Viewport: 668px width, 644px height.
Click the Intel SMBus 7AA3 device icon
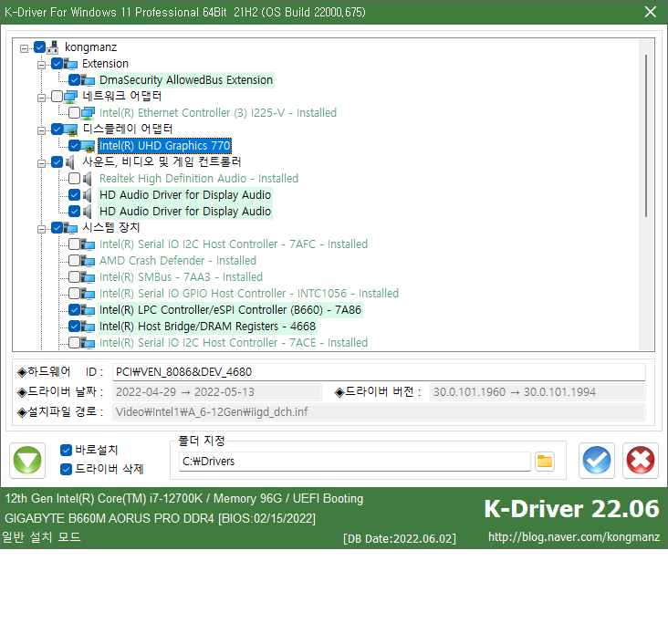pyautogui.click(x=88, y=277)
